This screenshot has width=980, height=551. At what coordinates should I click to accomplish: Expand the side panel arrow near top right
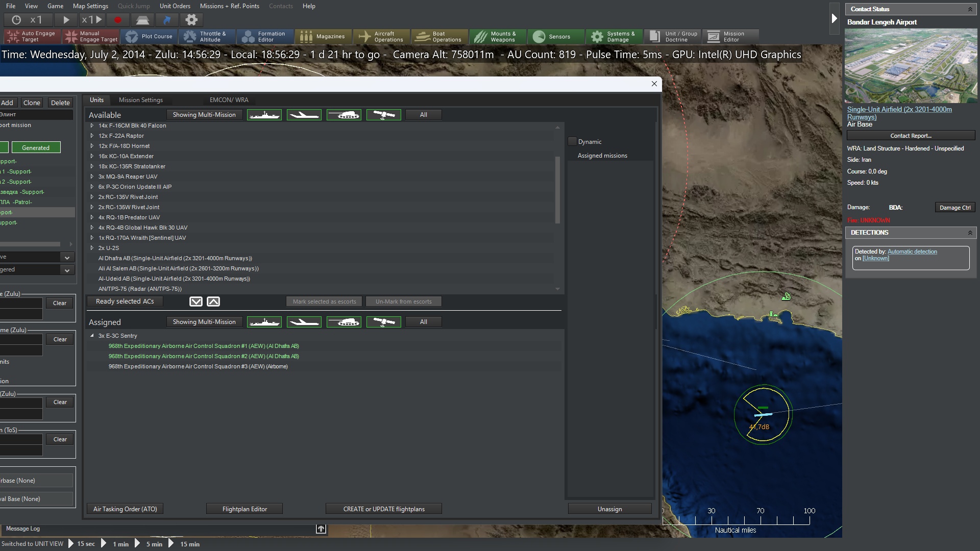835,18
